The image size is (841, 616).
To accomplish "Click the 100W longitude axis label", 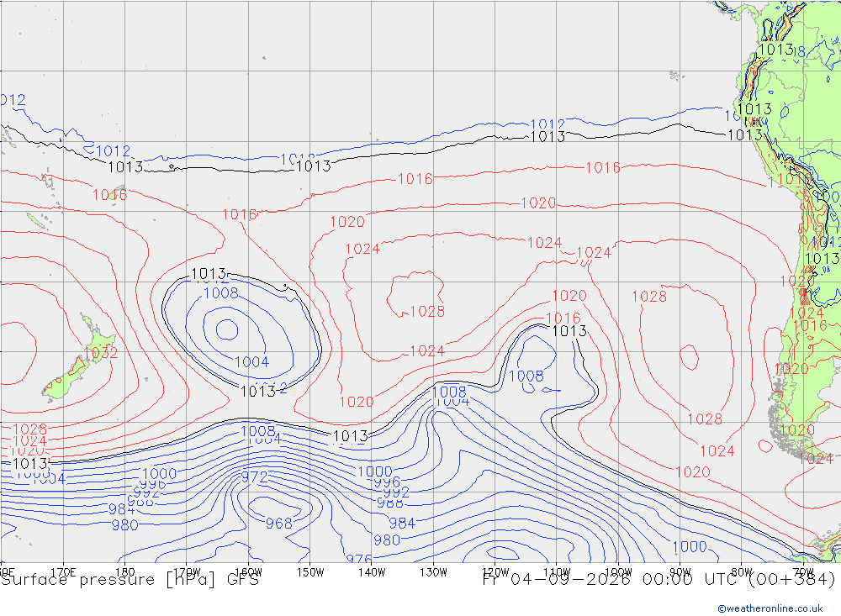I will pos(618,572).
